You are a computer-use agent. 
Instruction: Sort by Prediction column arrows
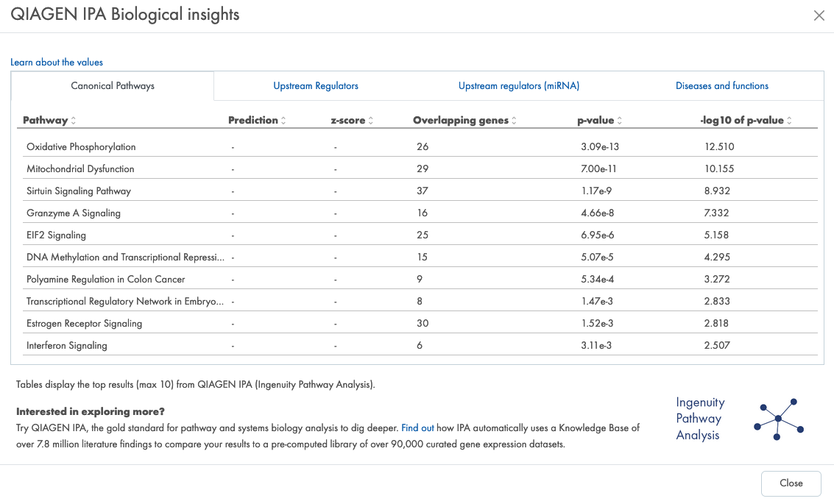(283, 121)
